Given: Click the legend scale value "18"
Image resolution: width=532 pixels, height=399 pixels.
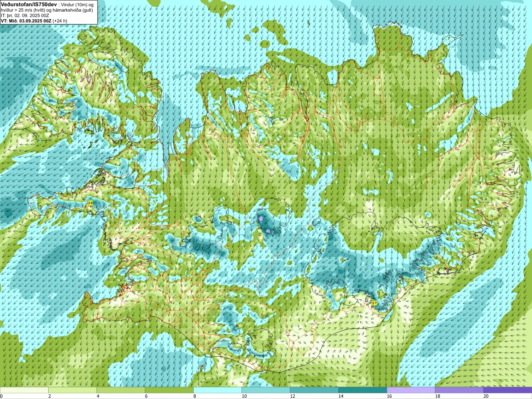Looking at the screenshot, I should point(438,396).
